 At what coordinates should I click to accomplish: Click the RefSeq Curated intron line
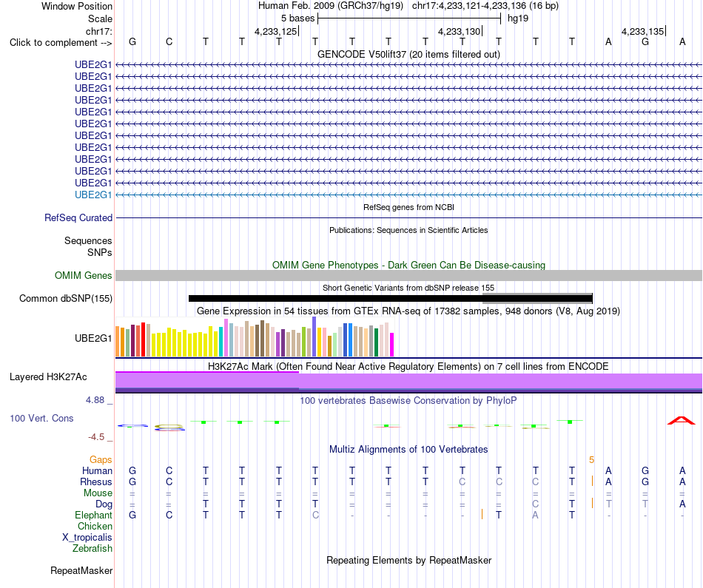(408, 217)
